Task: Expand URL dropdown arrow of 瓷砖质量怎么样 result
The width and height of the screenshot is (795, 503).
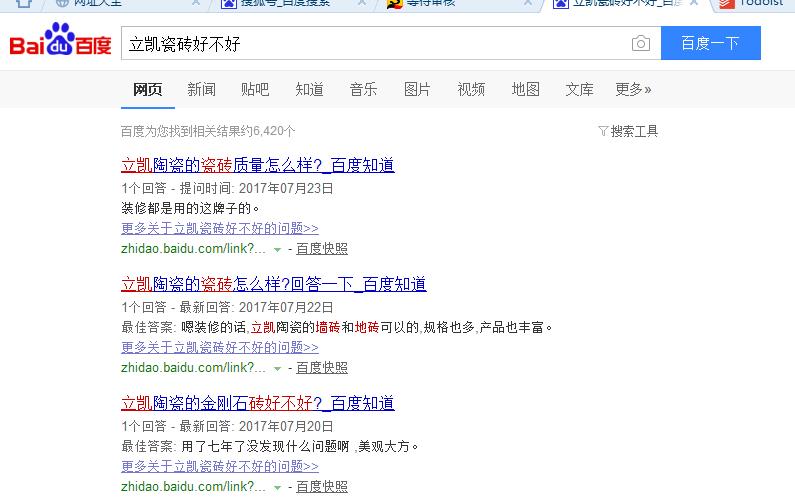Action: tap(277, 249)
